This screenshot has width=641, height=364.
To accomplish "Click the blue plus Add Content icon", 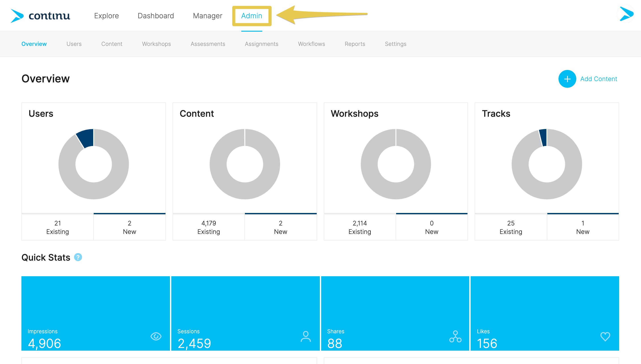I will point(567,79).
